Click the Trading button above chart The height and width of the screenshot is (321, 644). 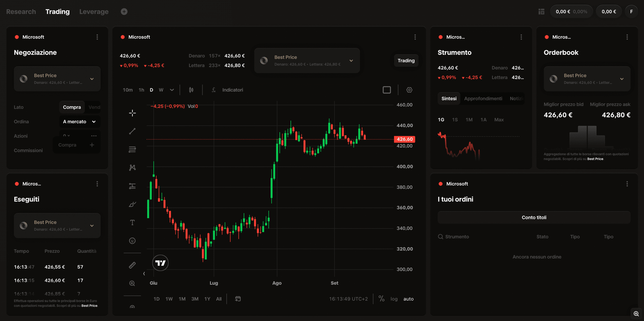tap(406, 60)
